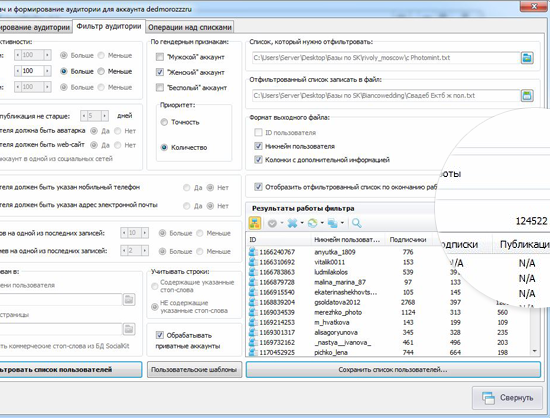
Task: Toggle the yellow hierarchy view icon in results toolbar
Action: pyautogui.click(x=255, y=223)
